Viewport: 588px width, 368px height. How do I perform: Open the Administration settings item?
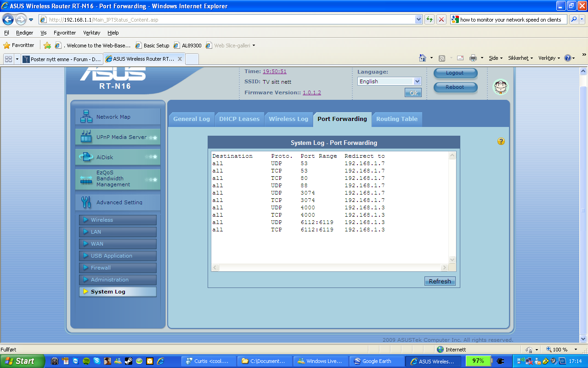118,280
